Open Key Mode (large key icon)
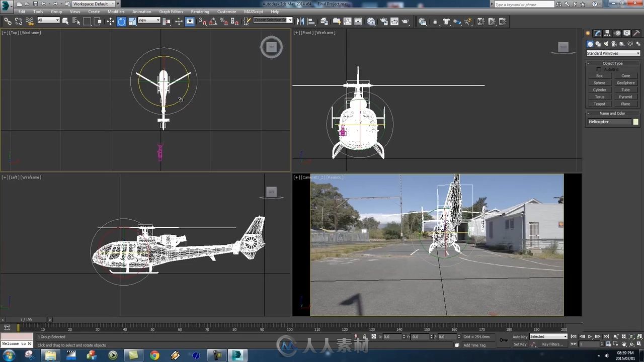The image size is (644, 362). (504, 340)
